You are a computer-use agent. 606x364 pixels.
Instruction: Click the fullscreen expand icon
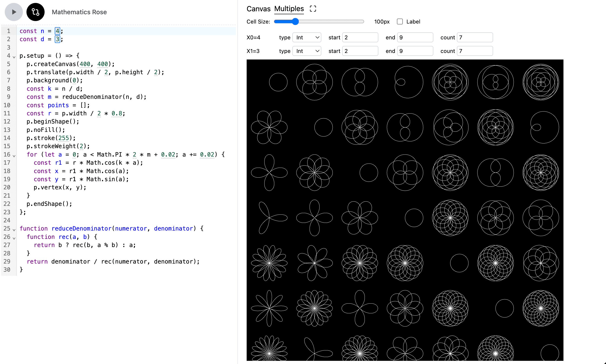[x=313, y=9]
